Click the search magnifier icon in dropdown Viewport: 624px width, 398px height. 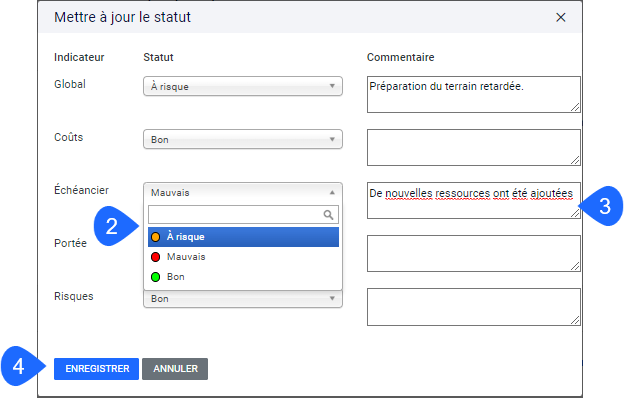(x=328, y=215)
